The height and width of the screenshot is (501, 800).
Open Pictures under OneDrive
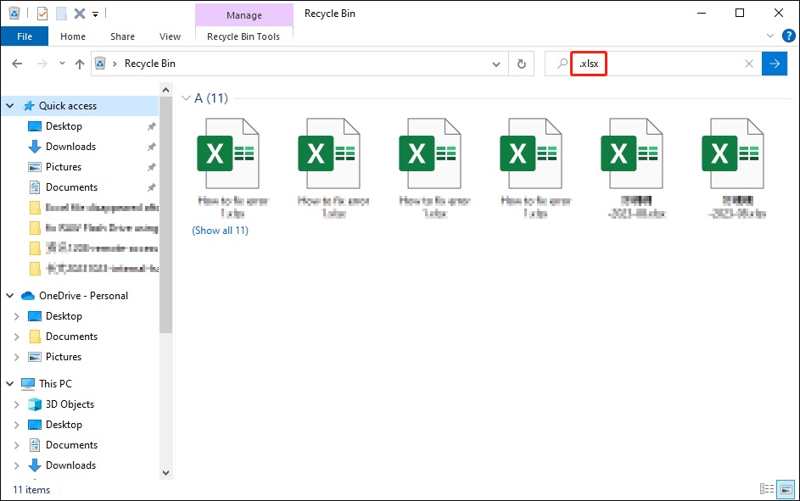coord(63,357)
